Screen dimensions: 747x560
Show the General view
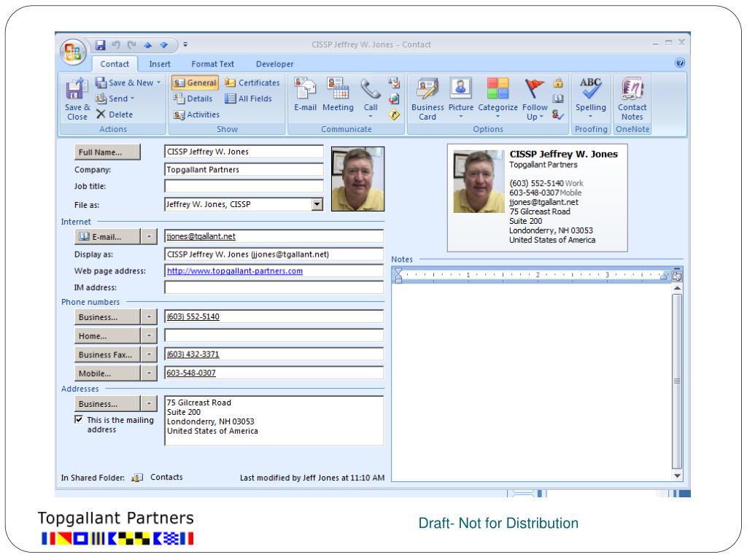coord(195,83)
